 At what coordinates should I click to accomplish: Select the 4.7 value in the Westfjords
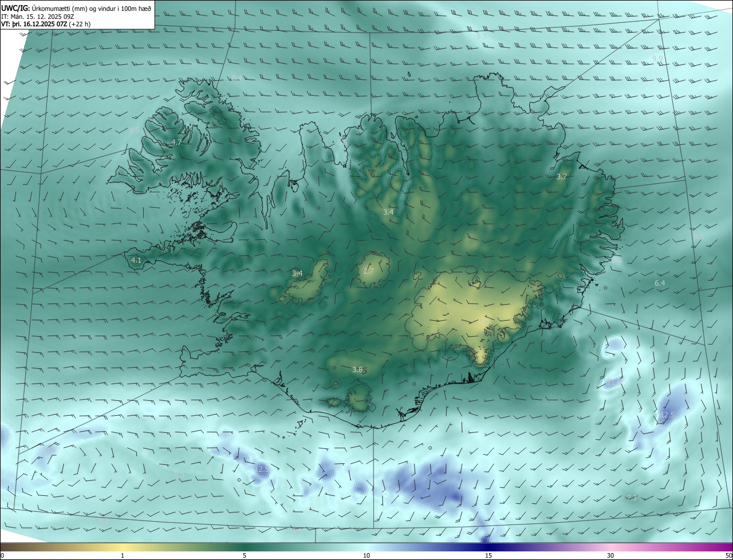(176, 142)
